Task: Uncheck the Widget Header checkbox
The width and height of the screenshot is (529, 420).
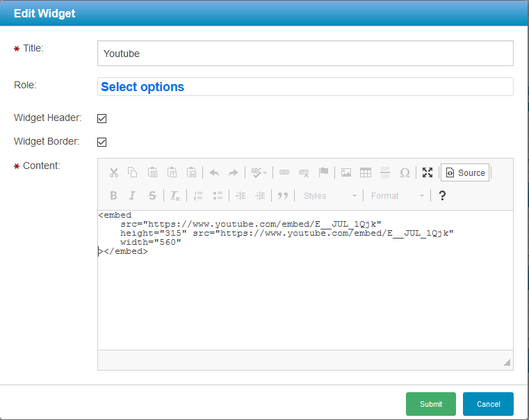Action: (x=101, y=118)
